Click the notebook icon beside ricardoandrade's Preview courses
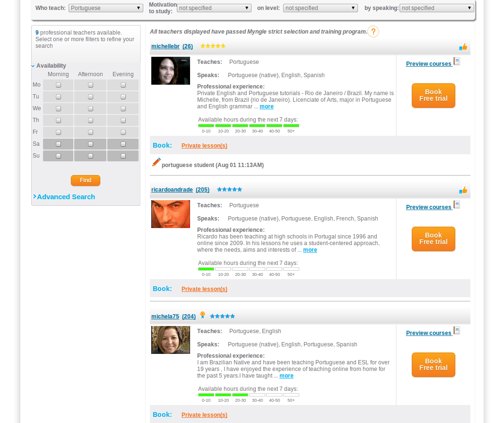The image size is (504, 423). (x=457, y=204)
